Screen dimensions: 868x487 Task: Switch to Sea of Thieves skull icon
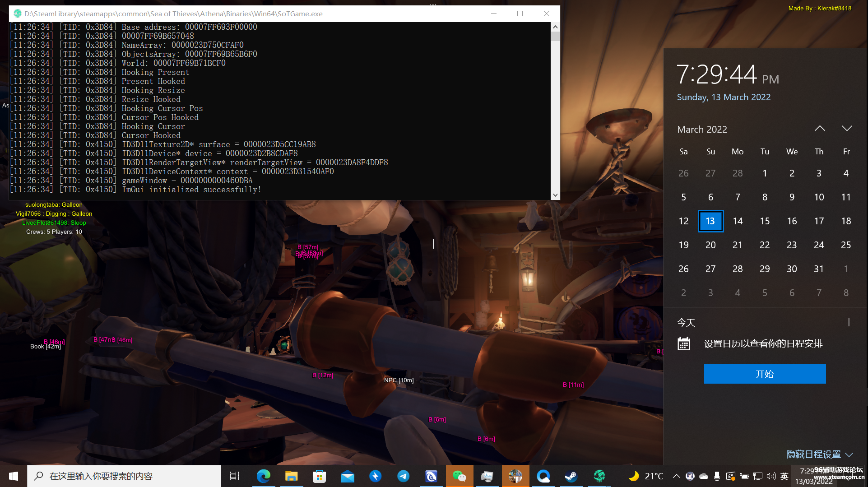(x=599, y=476)
